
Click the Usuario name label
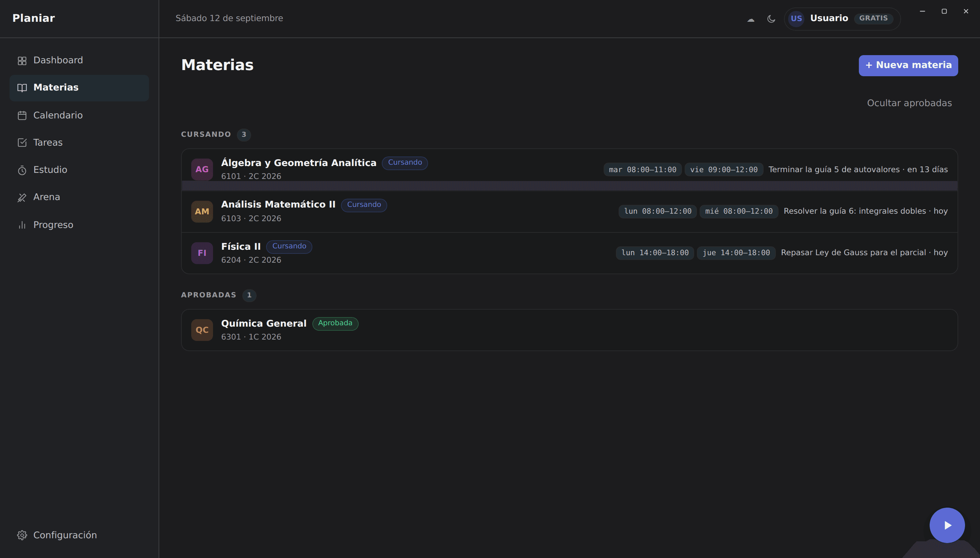click(x=829, y=18)
